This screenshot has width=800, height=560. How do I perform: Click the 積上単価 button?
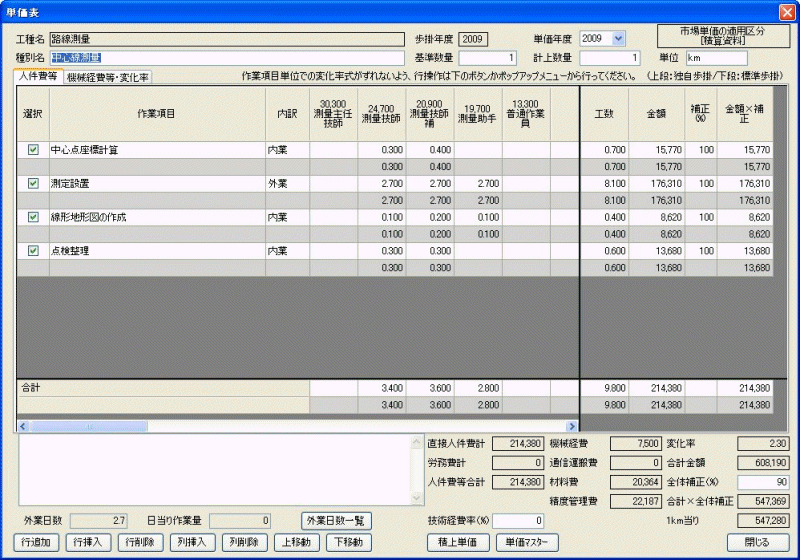click(458, 542)
